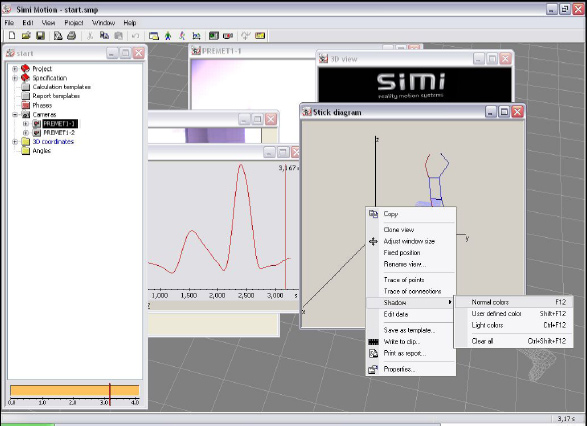Image resolution: width=587 pixels, height=426 pixels.
Task: Click the green video monitor toolbar icon
Action: click(213, 36)
